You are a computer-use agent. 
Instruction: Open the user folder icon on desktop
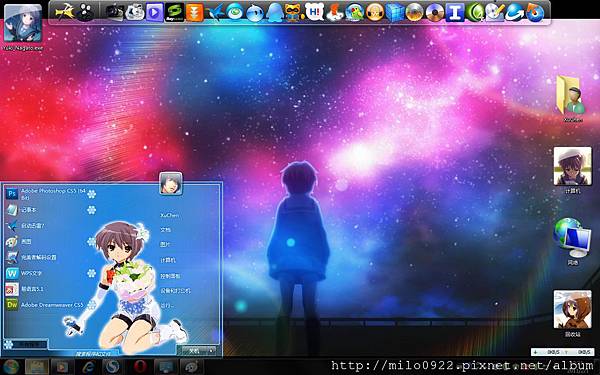pyautogui.click(x=572, y=98)
